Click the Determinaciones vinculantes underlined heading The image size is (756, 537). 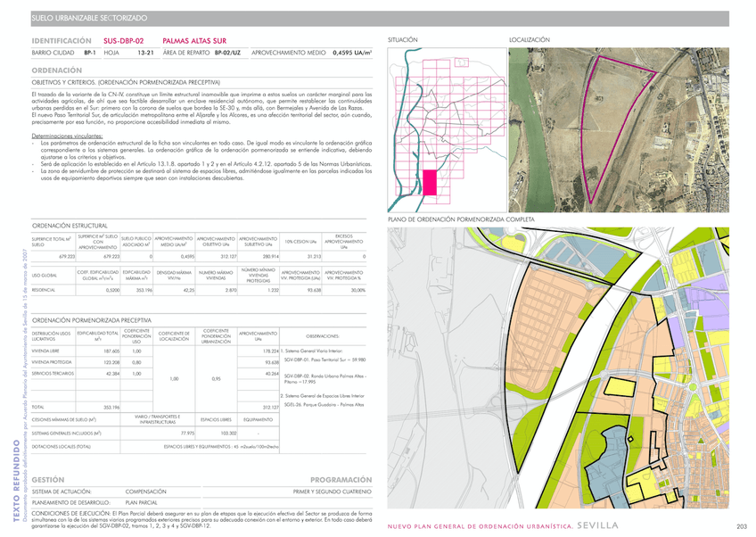[65, 136]
